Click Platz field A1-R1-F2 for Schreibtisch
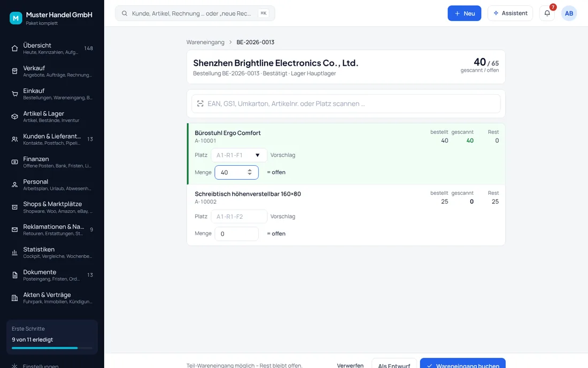Screen dimensions: 588x368 [x=239, y=217]
